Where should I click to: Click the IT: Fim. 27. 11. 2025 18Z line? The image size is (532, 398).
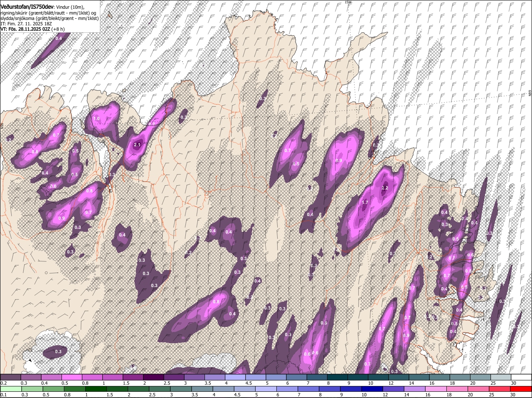[x=26, y=24]
